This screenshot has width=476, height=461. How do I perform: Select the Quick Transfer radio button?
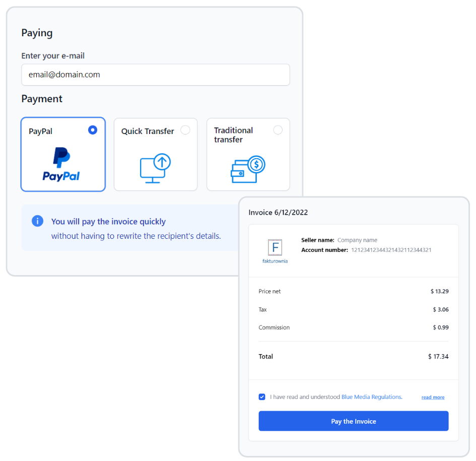185,130
